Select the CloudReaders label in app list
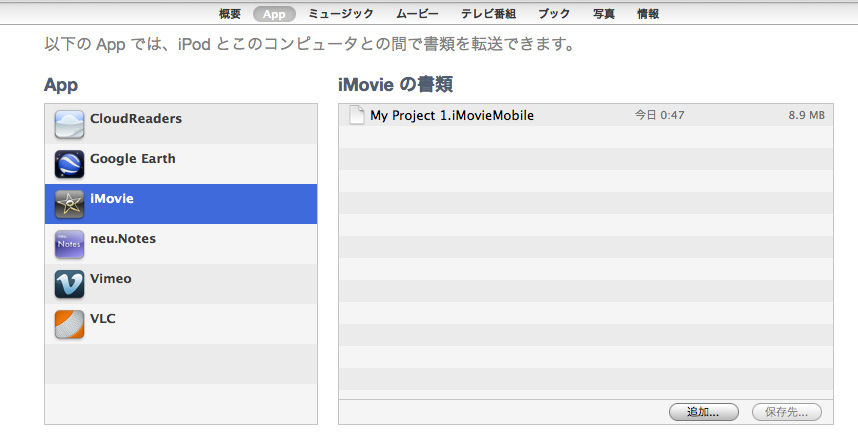This screenshot has height=437, width=858. pyautogui.click(x=136, y=119)
